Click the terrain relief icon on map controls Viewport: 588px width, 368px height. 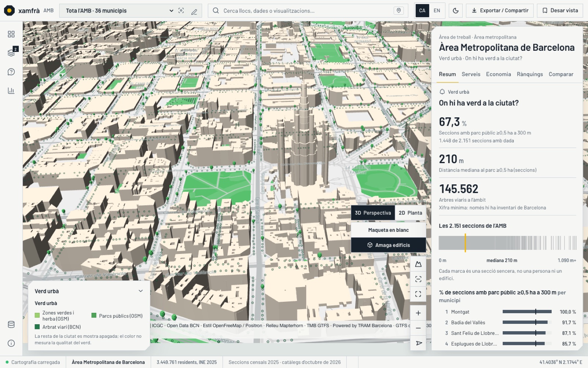click(418, 264)
